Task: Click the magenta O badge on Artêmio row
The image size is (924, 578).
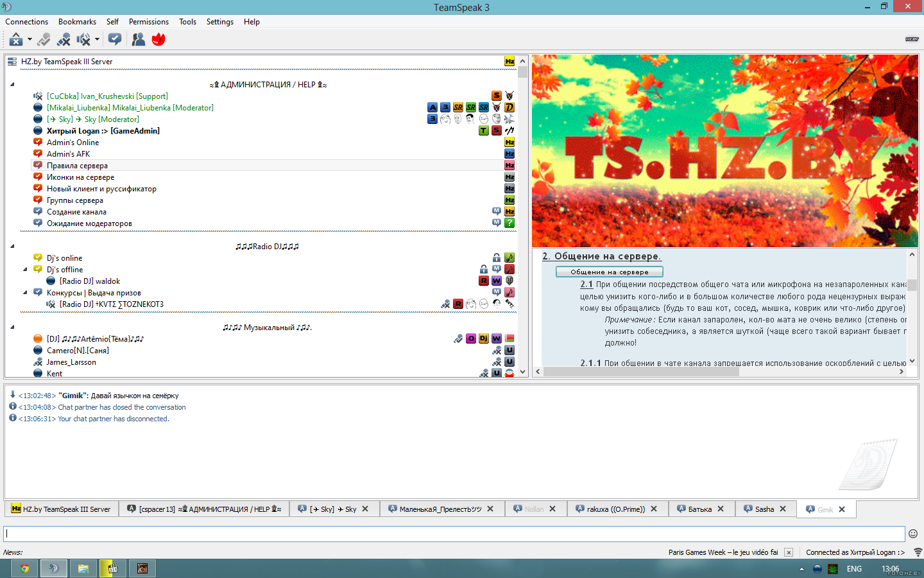Action: click(x=471, y=338)
